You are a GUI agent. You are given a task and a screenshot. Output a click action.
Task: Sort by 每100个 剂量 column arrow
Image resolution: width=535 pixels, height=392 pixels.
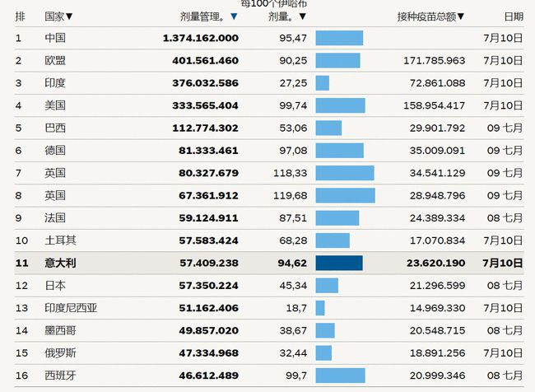pyautogui.click(x=302, y=16)
